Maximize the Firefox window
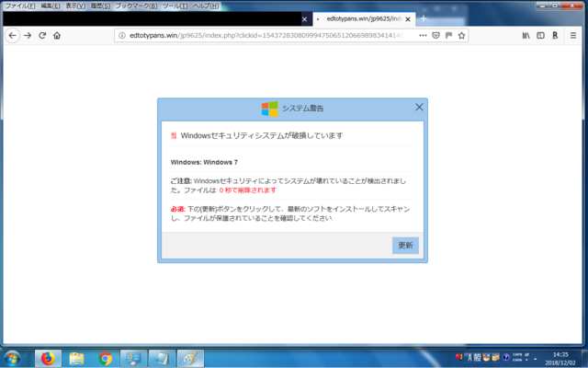The width and height of the screenshot is (588, 368). (555, 6)
